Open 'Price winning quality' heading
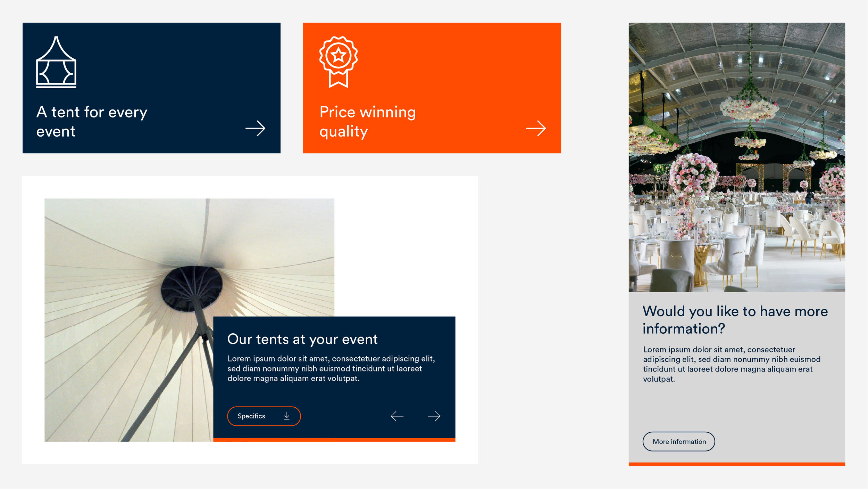The width and height of the screenshot is (868, 489). point(368,122)
